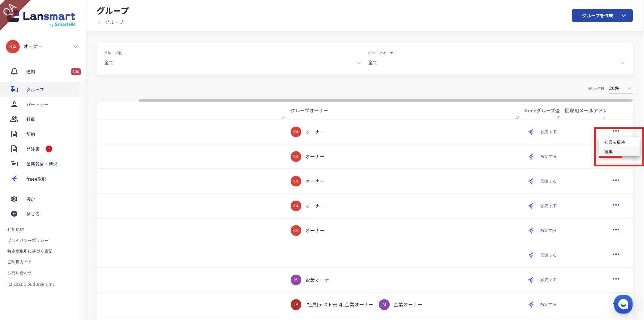This screenshot has width=644, height=320.
Task: Choose 編集 in the context menu
Action: coord(608,152)
